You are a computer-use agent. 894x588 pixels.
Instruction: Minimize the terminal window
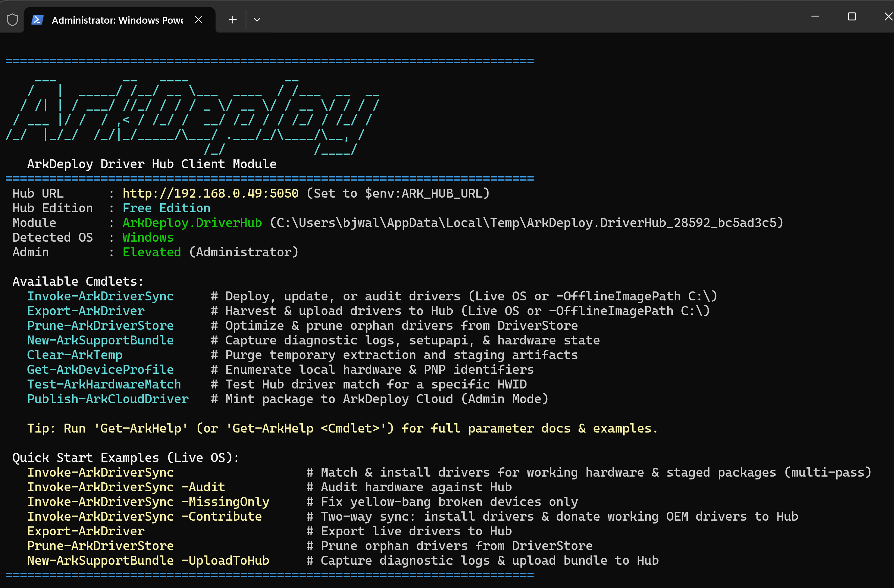pos(815,16)
